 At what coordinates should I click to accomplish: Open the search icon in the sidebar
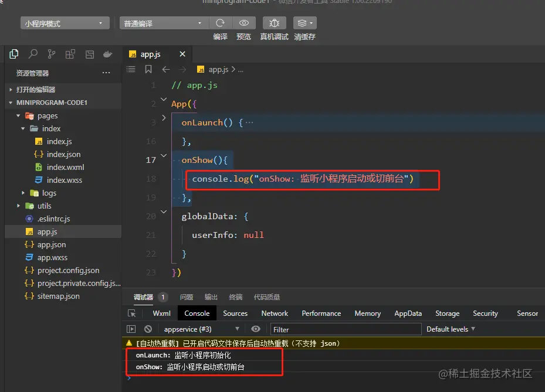pyautogui.click(x=33, y=54)
